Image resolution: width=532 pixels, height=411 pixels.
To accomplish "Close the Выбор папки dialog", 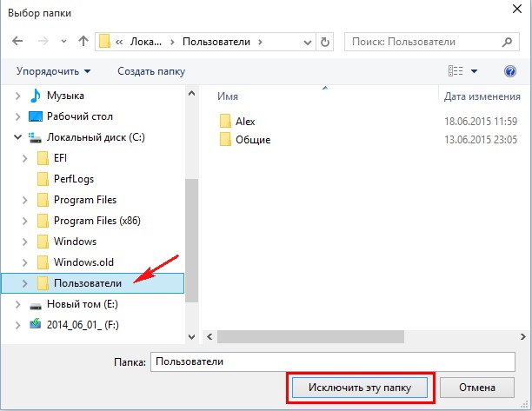I will [517, 9].
